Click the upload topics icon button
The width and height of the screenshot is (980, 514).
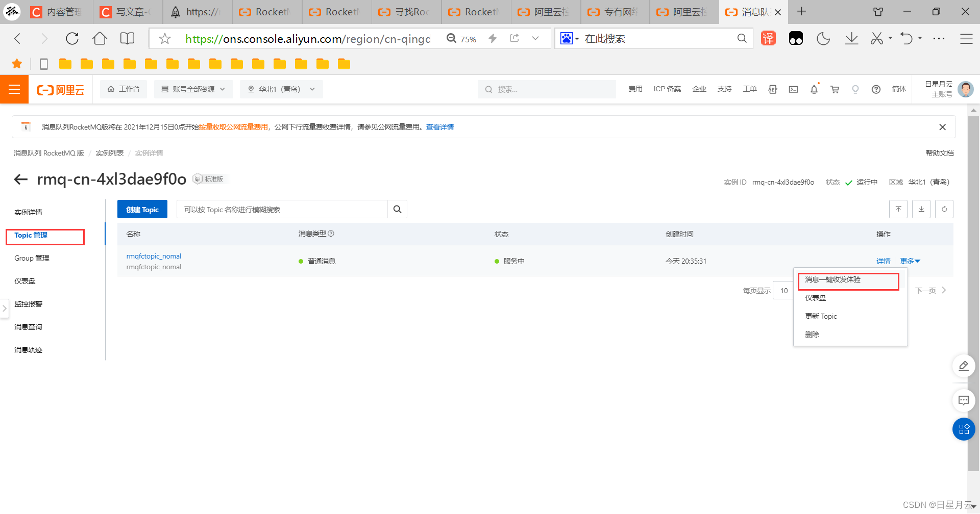[898, 209]
